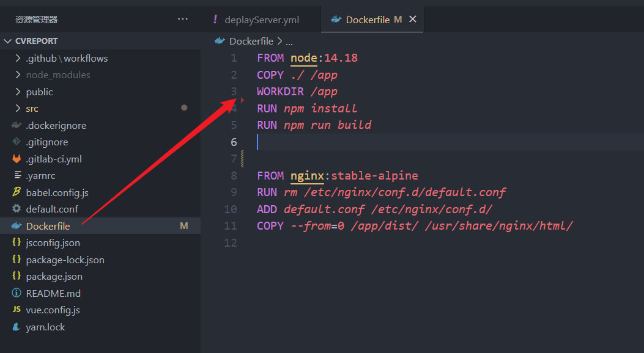Click the ellipsis in the Explorer header
The height and width of the screenshot is (353, 644).
(x=182, y=18)
